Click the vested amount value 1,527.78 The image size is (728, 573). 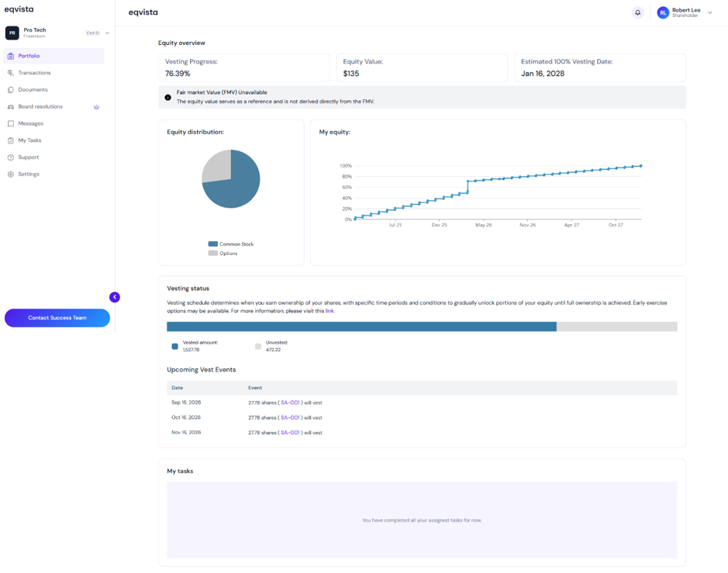point(191,350)
